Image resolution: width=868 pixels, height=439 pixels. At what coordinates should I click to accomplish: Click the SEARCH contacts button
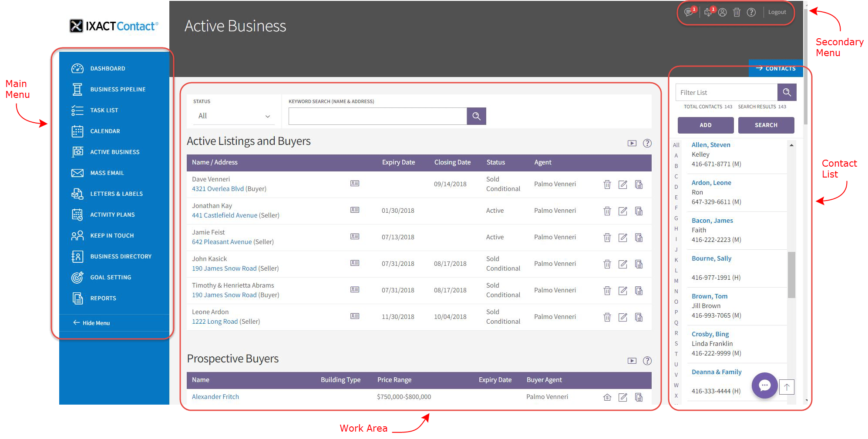point(766,125)
